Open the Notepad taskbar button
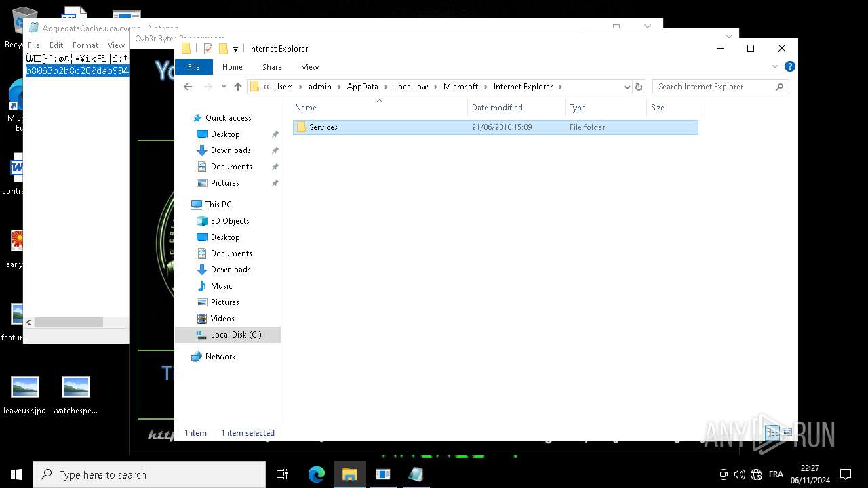868x488 pixels. (x=416, y=474)
